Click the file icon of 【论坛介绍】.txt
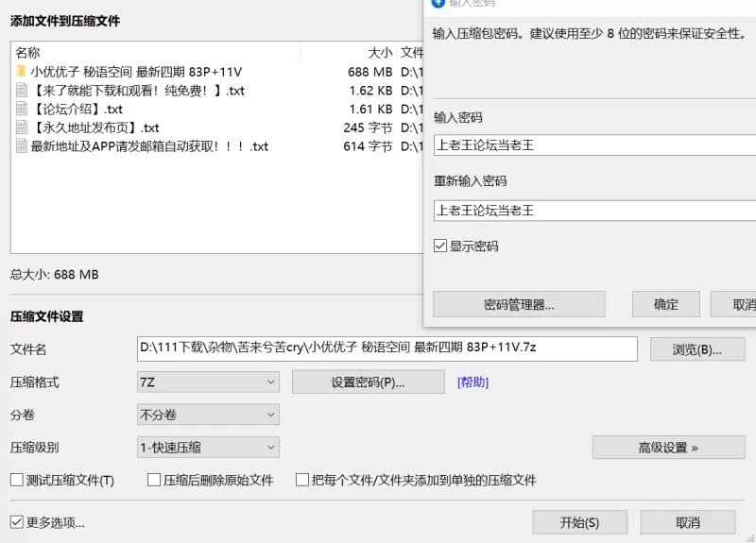 [21, 109]
